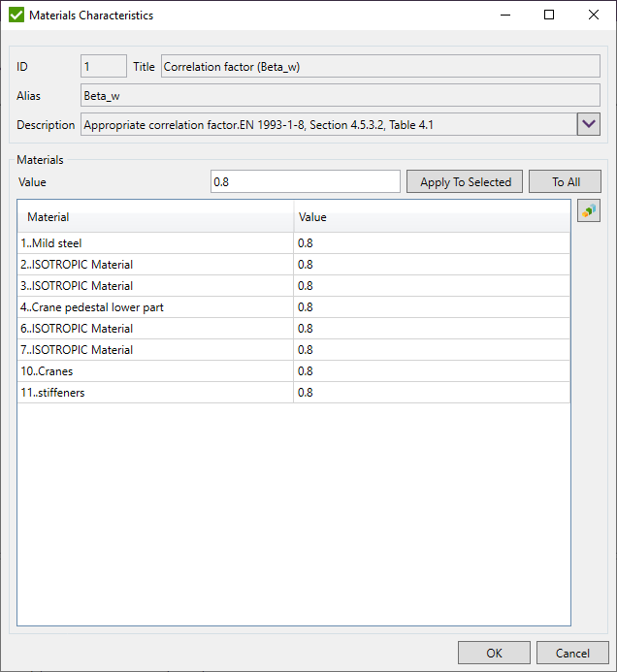Click the Value column header

pyautogui.click(x=432, y=217)
